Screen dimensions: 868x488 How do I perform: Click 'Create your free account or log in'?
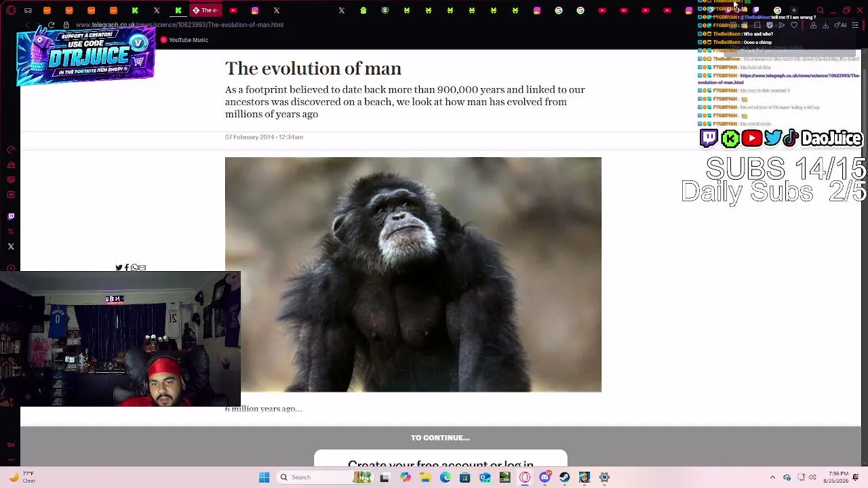pos(441,464)
